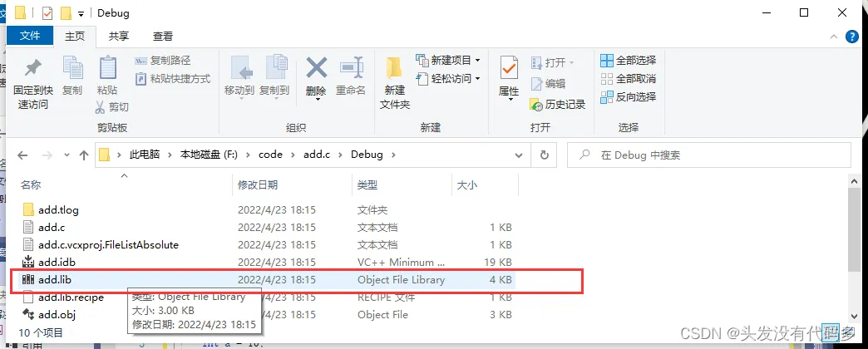Click the Help question mark icon
The width and height of the screenshot is (868, 349).
[852, 37]
